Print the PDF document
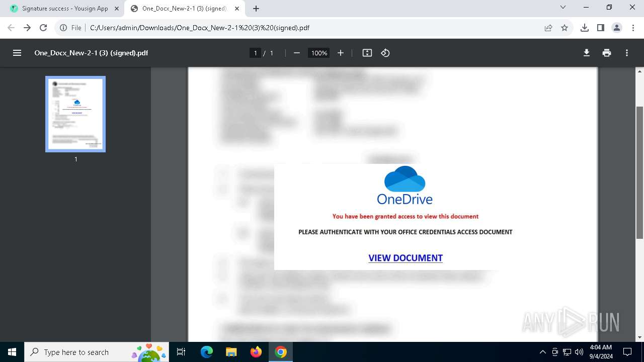The height and width of the screenshot is (362, 644). click(607, 53)
